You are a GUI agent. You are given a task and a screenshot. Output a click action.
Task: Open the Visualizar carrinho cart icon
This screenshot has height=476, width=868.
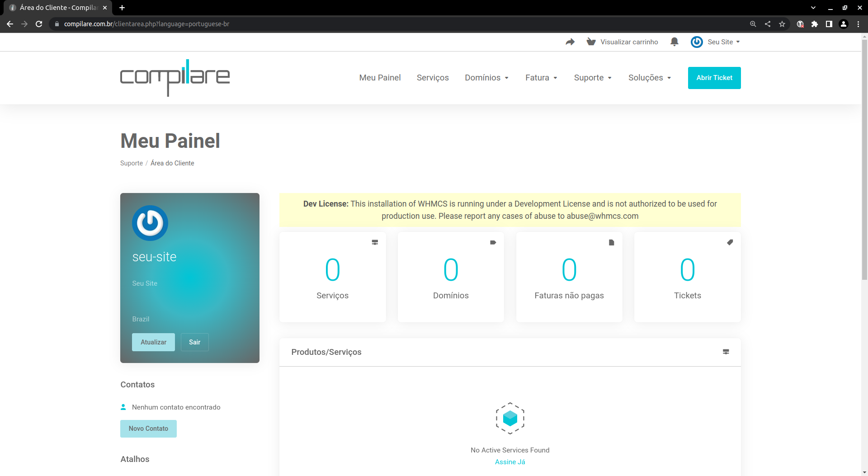tap(591, 42)
